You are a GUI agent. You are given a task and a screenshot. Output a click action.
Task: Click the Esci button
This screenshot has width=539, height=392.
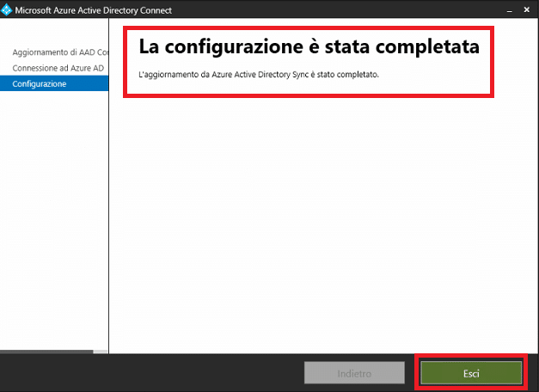pos(471,373)
